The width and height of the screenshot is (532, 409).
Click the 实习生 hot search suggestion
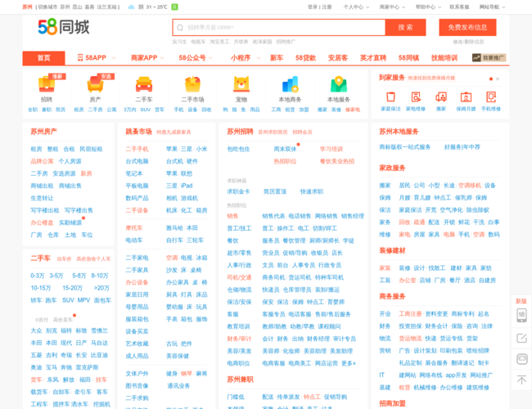tap(179, 42)
